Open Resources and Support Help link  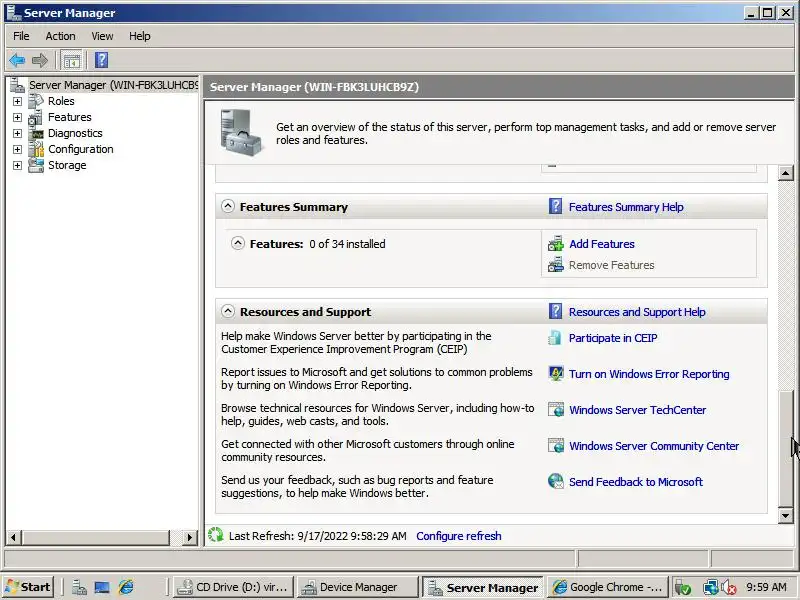637,312
